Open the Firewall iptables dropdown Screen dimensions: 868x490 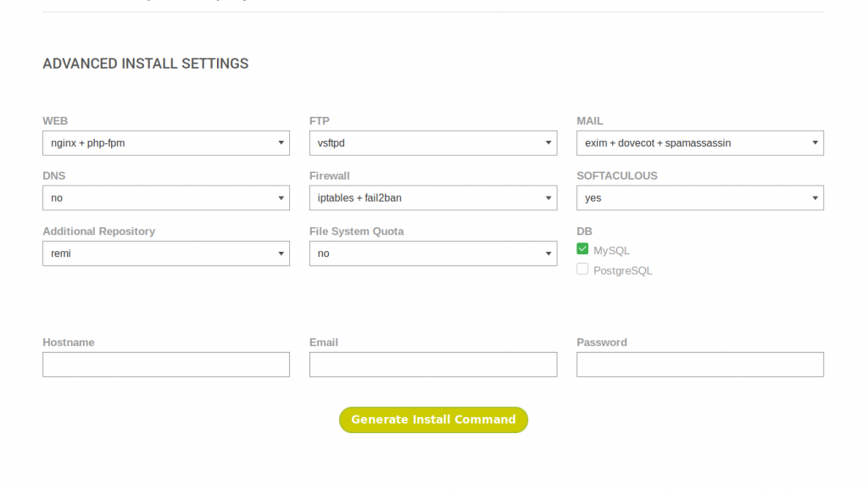click(x=433, y=198)
